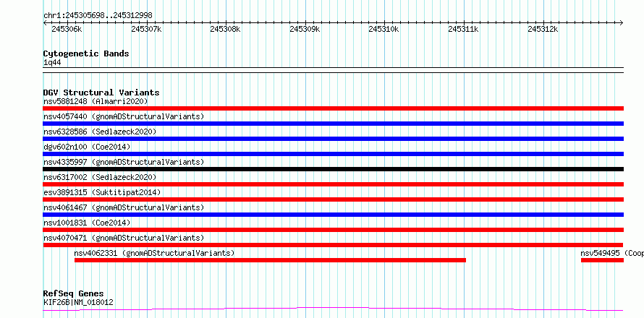The width and height of the screenshot is (644, 318).
Task: Click the red bar under nsv1001831
Action: (x=334, y=230)
